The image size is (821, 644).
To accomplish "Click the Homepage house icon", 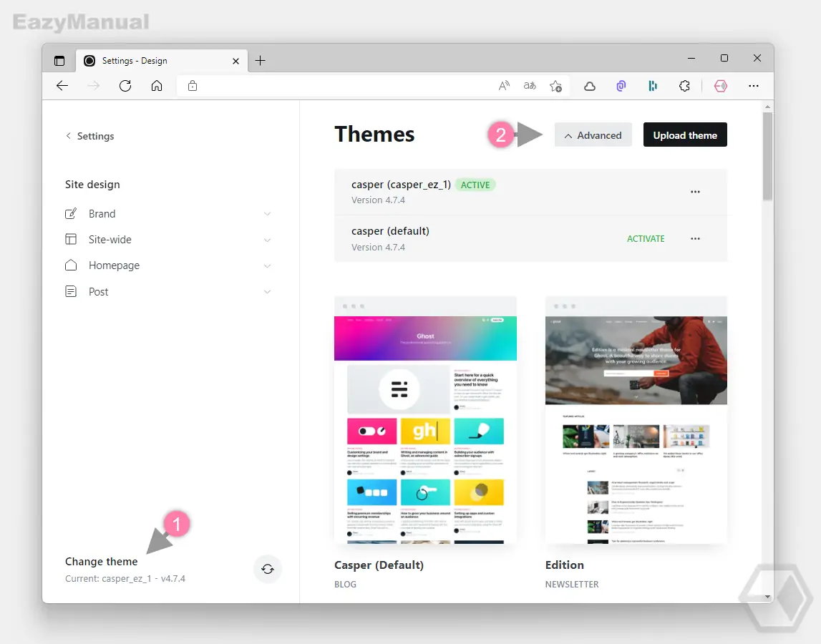I will pyautogui.click(x=71, y=265).
